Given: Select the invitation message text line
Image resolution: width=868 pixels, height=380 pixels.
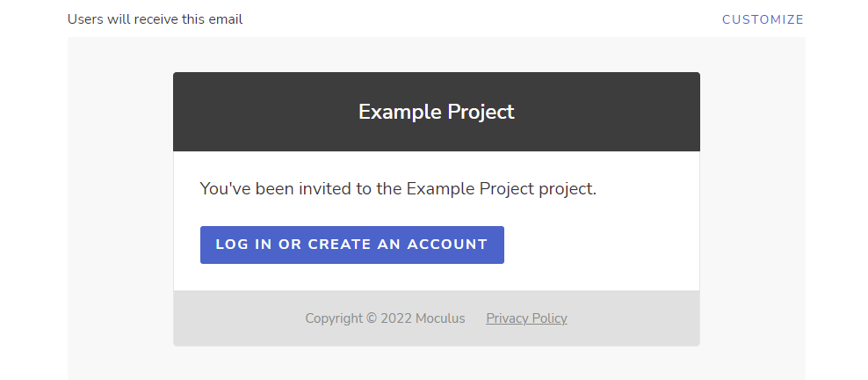Looking at the screenshot, I should tap(398, 189).
